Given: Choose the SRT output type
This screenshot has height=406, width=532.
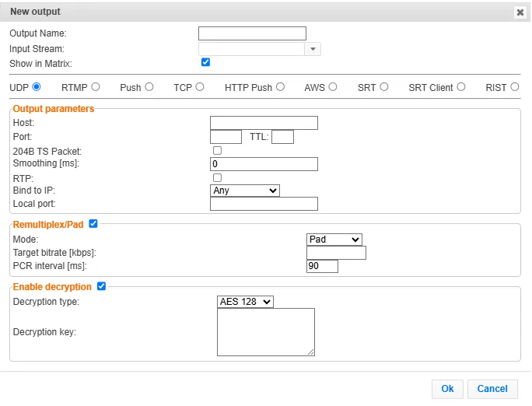Looking at the screenshot, I should 384,87.
